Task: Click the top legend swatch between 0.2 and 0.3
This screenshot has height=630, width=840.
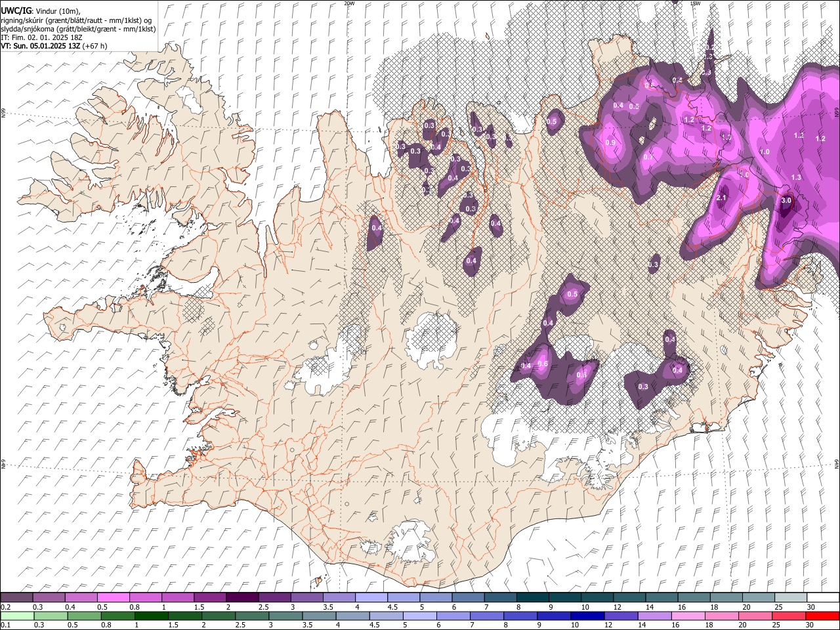Action: tap(16, 598)
